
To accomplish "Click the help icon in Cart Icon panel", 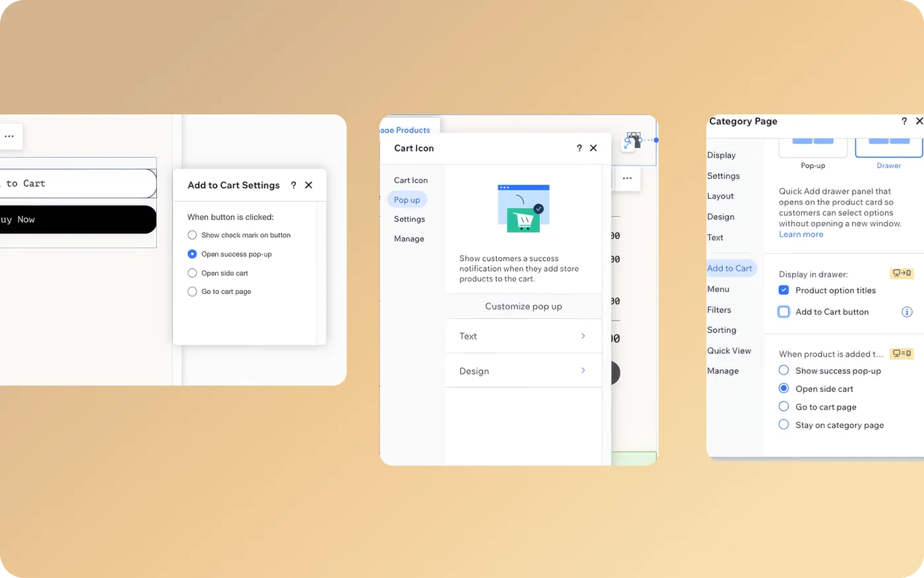I will pyautogui.click(x=579, y=149).
